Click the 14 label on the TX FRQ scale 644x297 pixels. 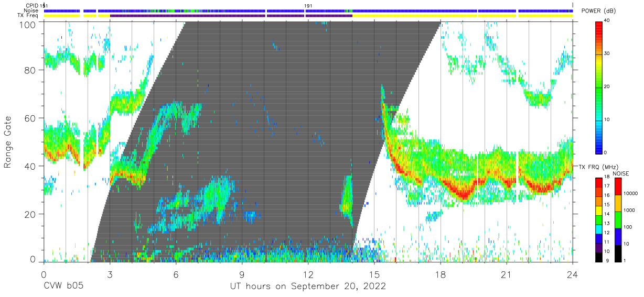tap(607, 214)
